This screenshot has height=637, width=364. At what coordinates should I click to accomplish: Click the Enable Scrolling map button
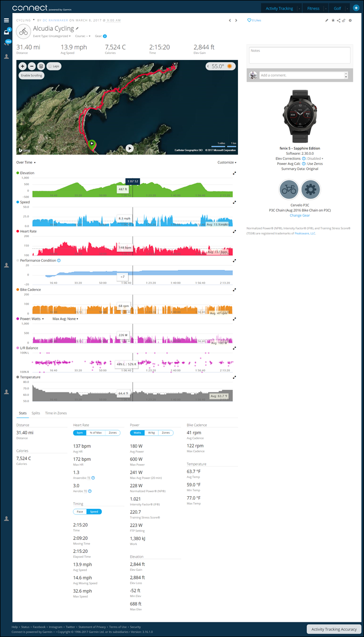click(x=31, y=75)
